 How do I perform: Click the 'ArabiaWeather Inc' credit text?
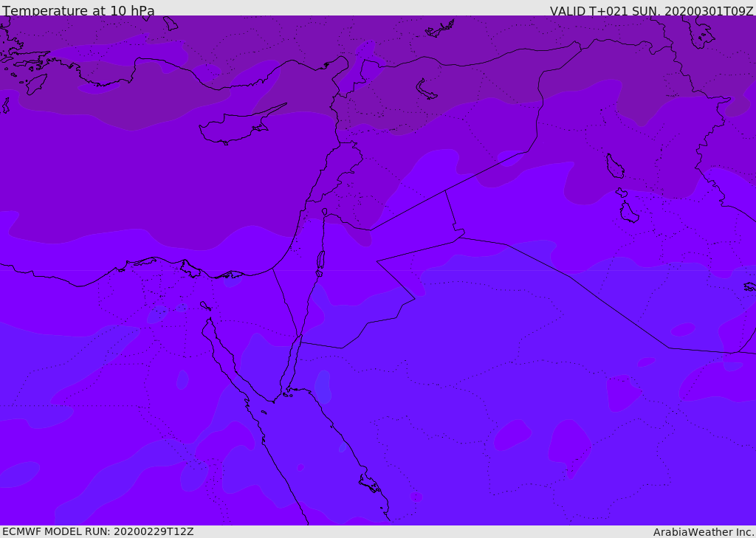(x=703, y=532)
